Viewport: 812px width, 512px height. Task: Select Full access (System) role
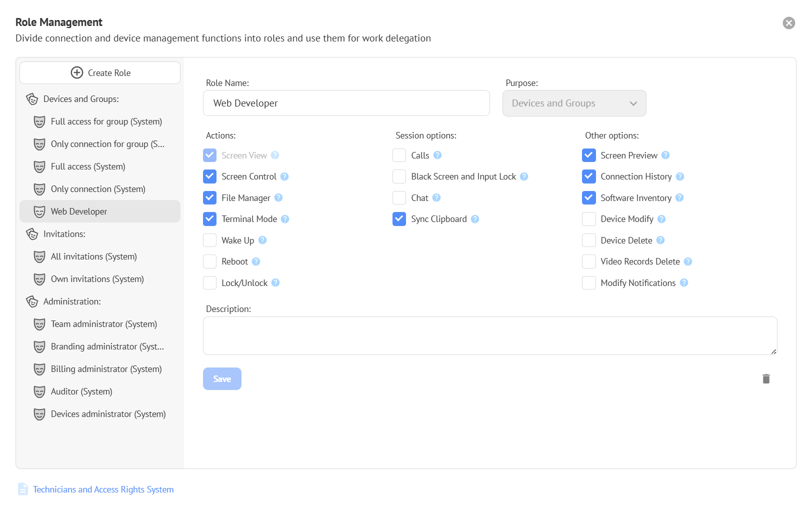point(88,166)
